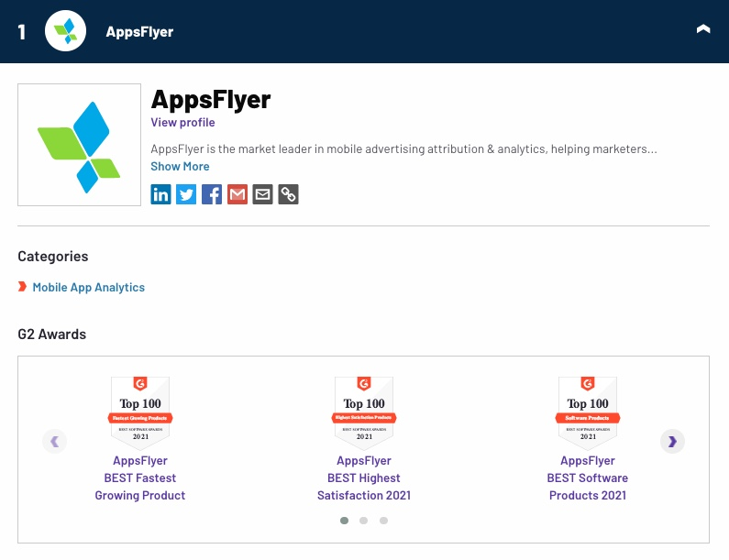Share via the Gmail icon
The height and width of the screenshot is (560, 729).
237,194
